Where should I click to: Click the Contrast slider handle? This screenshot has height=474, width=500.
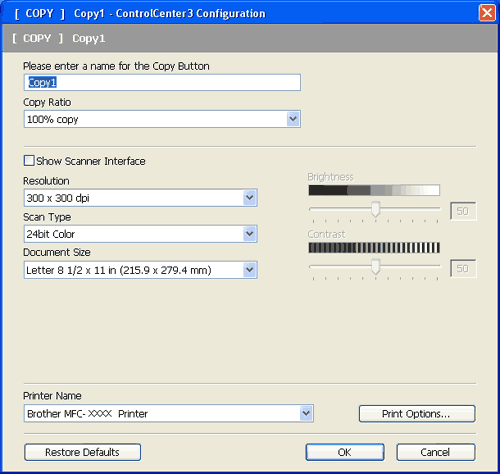pyautogui.click(x=376, y=266)
